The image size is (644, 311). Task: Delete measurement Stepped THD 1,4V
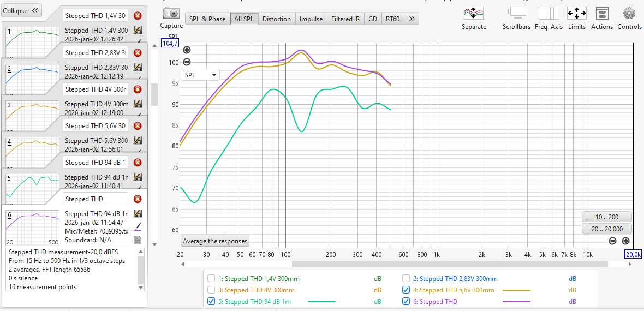click(138, 16)
